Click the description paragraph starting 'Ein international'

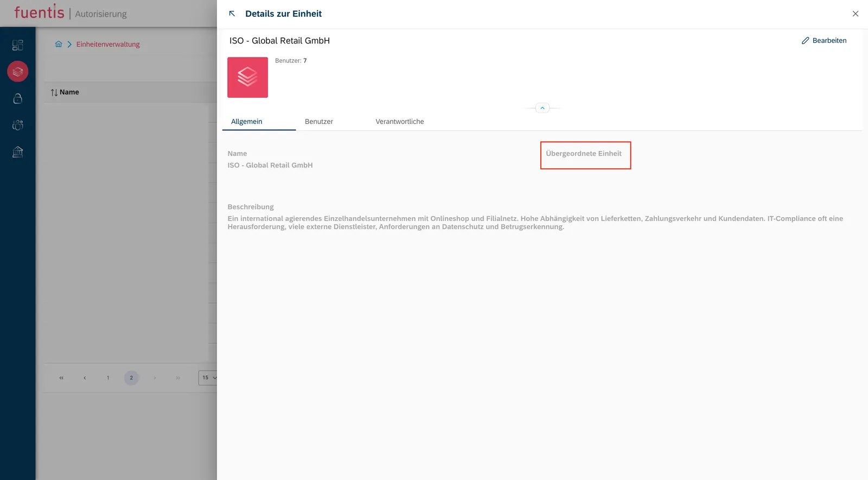point(535,223)
